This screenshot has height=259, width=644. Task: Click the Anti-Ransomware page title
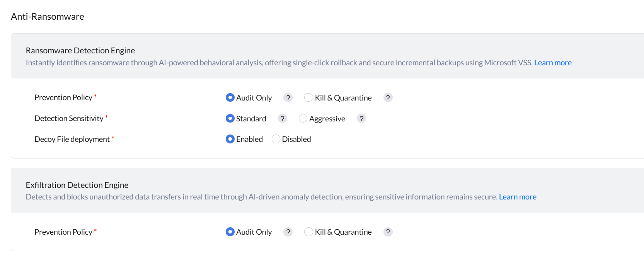click(48, 17)
